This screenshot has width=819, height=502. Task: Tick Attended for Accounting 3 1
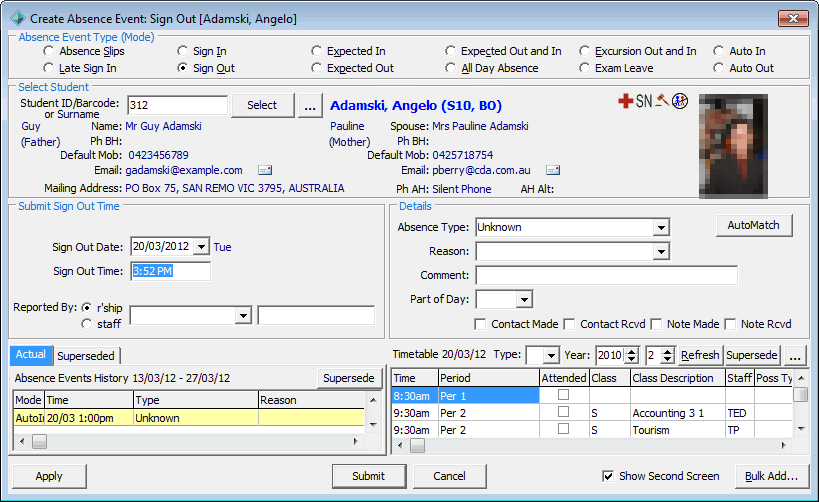564,412
